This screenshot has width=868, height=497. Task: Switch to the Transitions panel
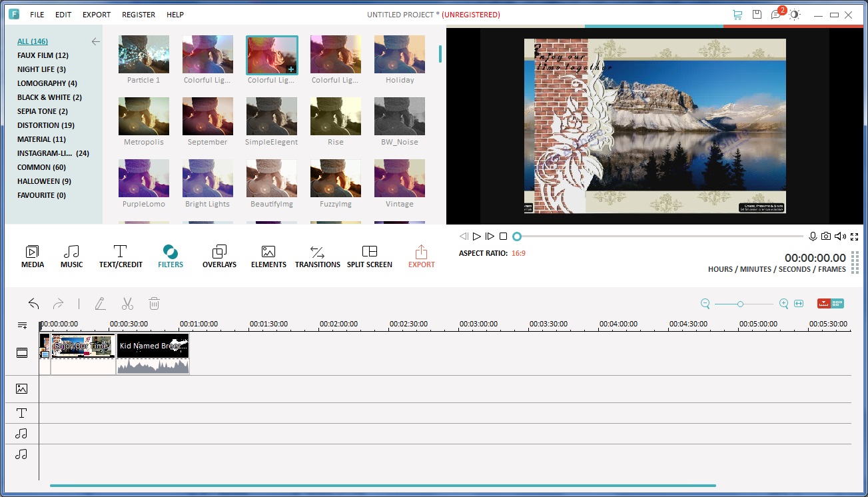pyautogui.click(x=317, y=255)
